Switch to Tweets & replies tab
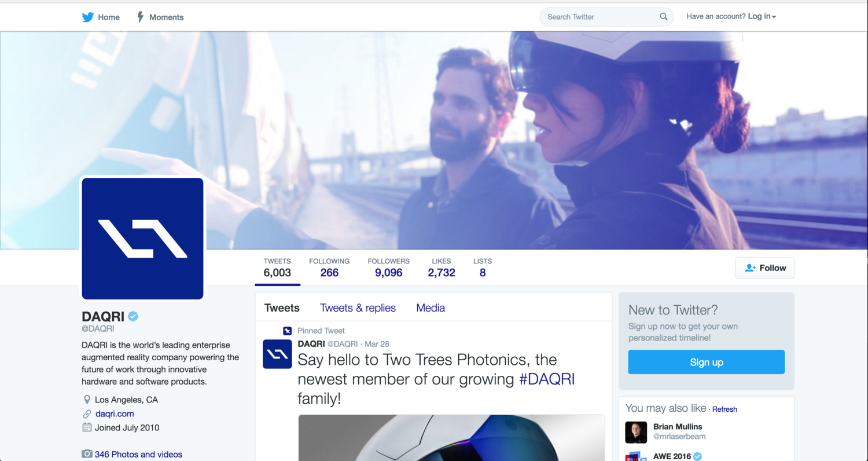This screenshot has height=461, width=868. 358,308
